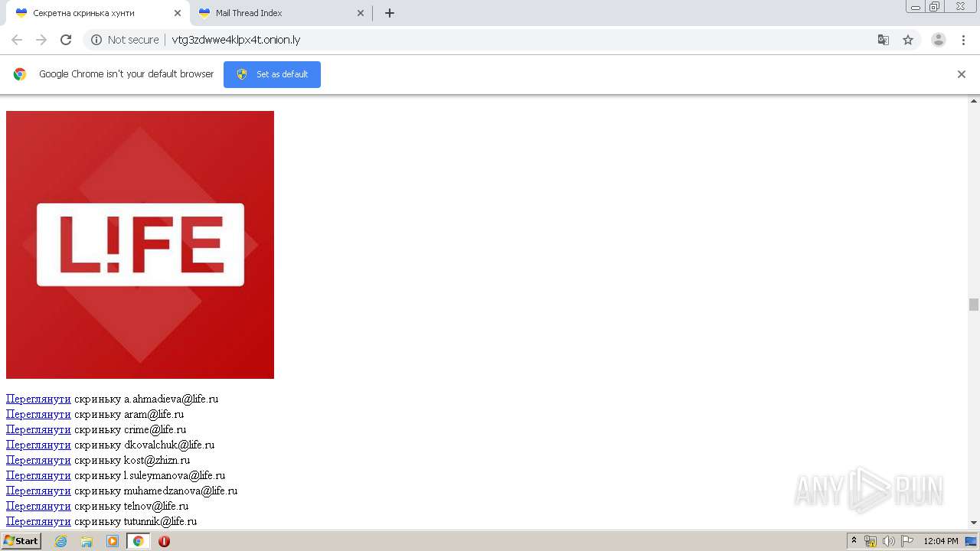Open Переглянути link for aram@life.ru
980x551 pixels.
tap(38, 414)
